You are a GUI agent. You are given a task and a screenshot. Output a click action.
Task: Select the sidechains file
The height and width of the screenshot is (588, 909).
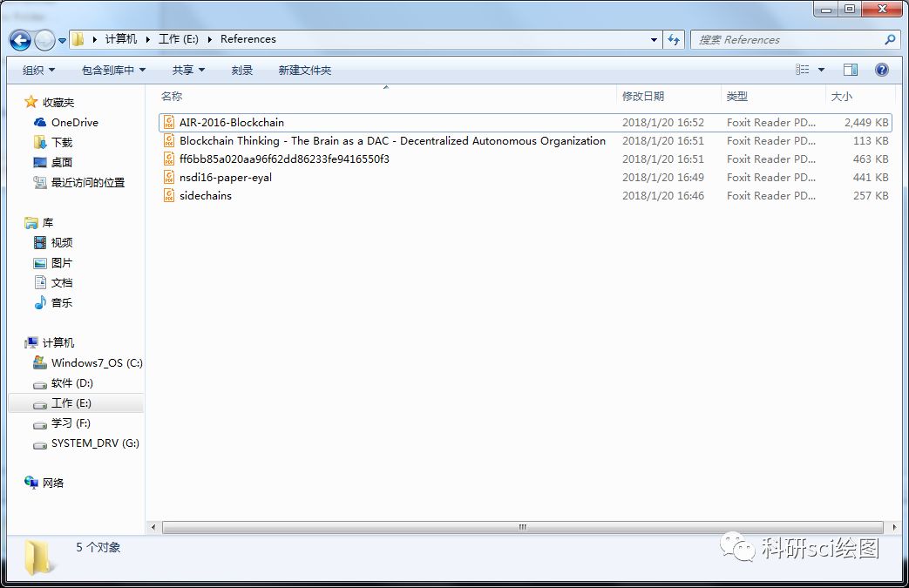[525, 196]
